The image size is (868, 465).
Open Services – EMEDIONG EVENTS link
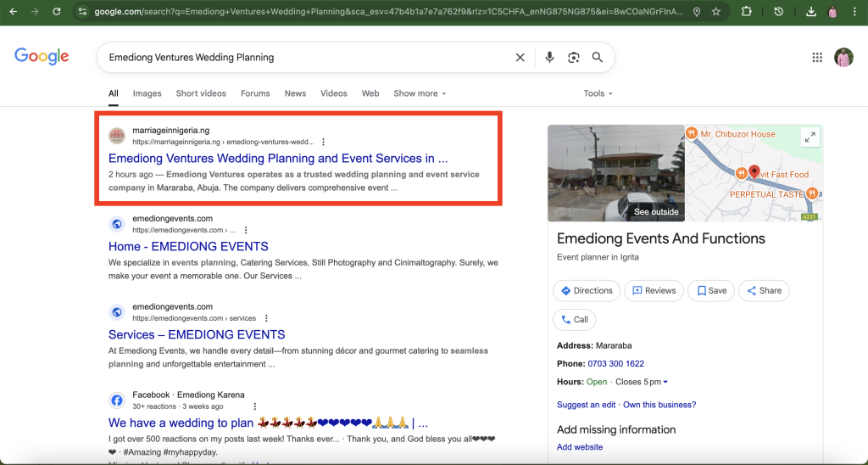coord(197,335)
